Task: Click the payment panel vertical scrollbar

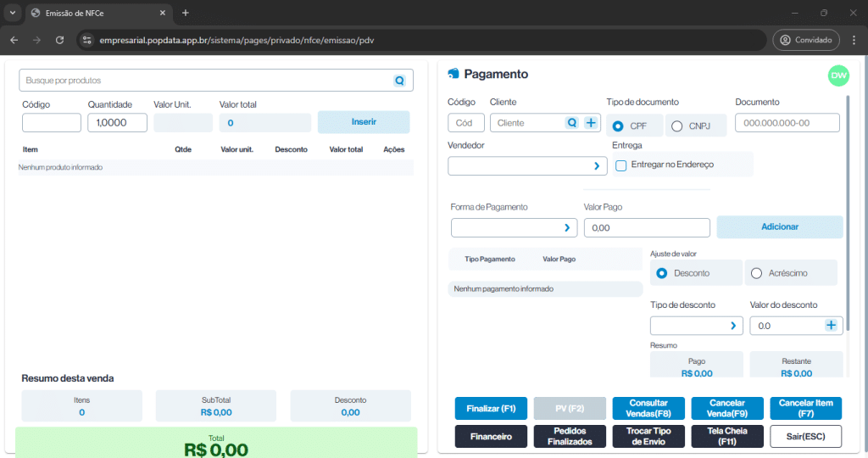Action: [848, 170]
